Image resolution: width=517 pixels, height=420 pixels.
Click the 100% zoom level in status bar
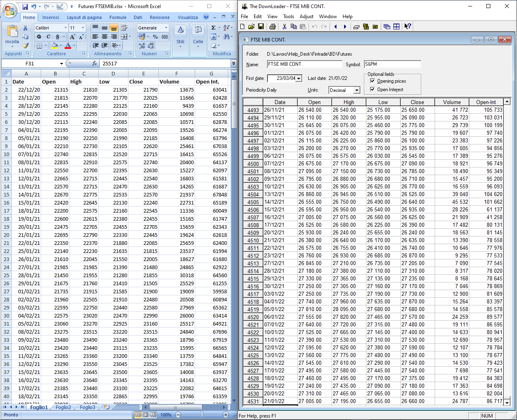tap(166, 415)
